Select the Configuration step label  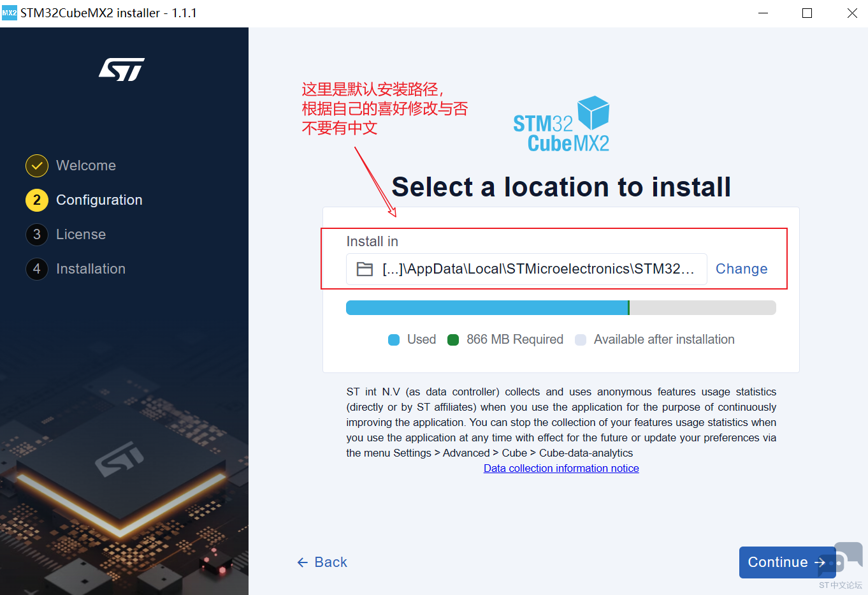pos(99,200)
